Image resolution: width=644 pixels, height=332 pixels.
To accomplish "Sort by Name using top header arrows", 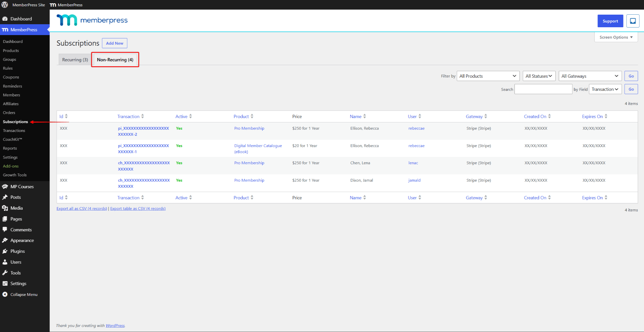I will (x=365, y=116).
